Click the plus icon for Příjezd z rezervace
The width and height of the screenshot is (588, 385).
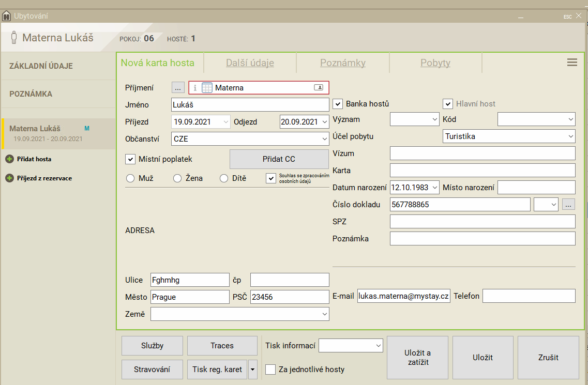click(x=9, y=178)
